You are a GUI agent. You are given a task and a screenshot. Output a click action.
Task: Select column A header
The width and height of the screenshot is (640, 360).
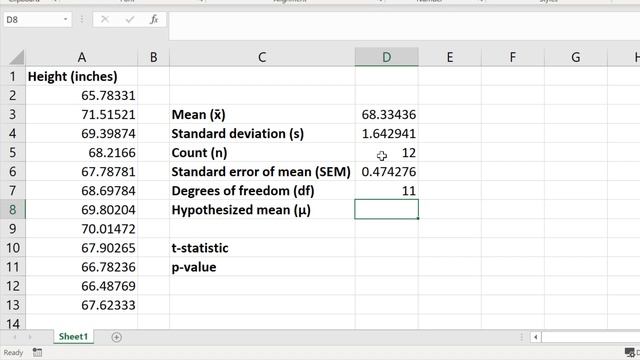(x=82, y=57)
